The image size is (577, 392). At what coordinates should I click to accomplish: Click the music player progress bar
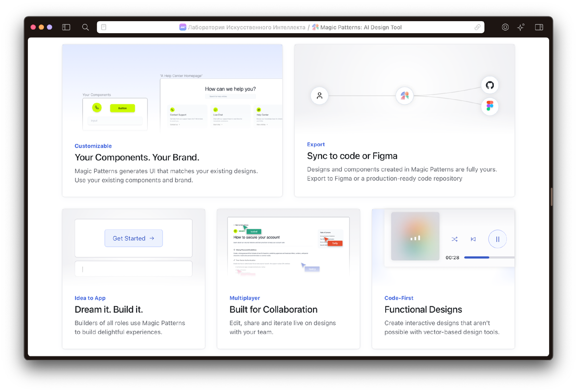489,257
